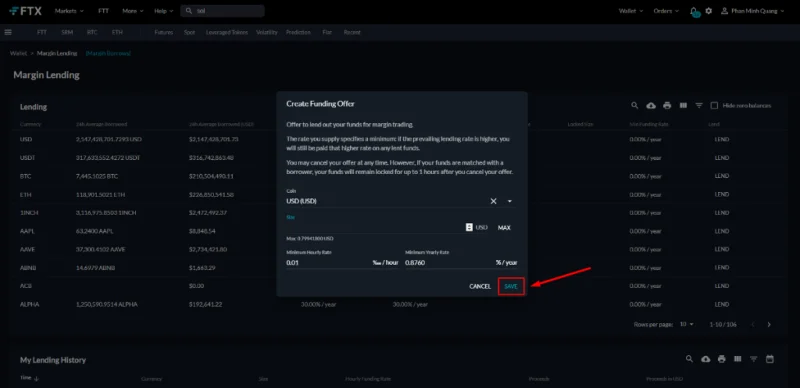The height and width of the screenshot is (388, 800).
Task: Click the filter icon in the Lending toolbar
Action: pyautogui.click(x=699, y=106)
